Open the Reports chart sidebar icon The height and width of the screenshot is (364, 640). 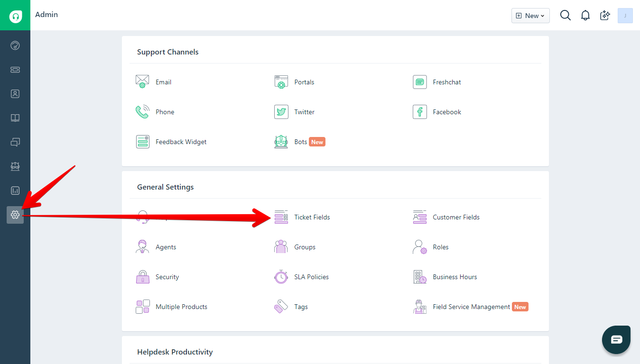(15, 191)
